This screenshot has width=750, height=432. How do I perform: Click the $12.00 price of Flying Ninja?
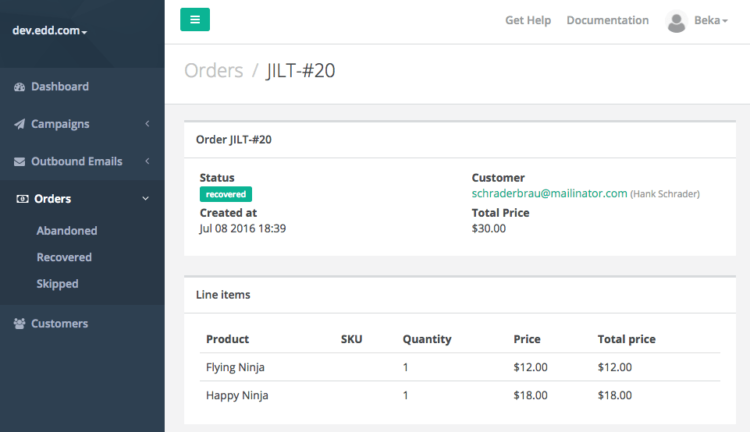530,367
